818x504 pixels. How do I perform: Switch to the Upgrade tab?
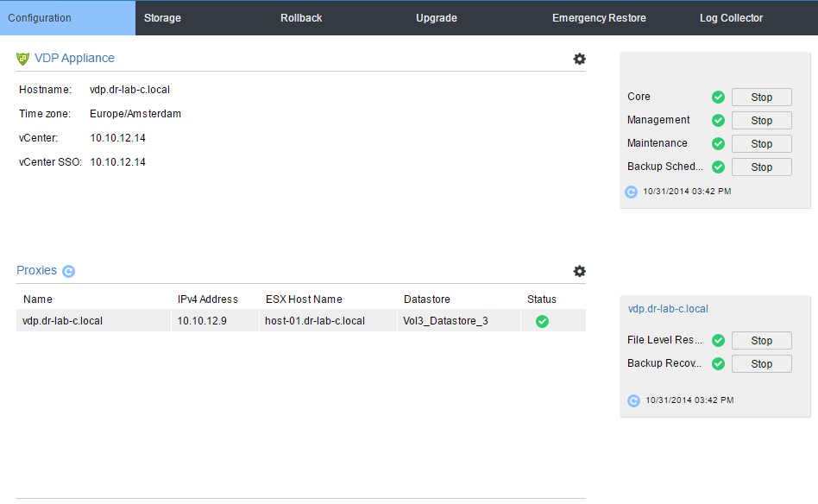pos(436,17)
